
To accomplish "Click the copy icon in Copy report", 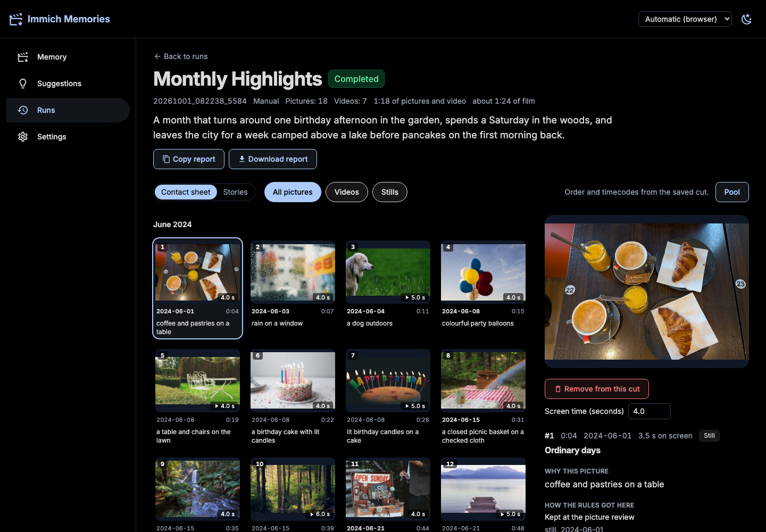I will click(166, 159).
